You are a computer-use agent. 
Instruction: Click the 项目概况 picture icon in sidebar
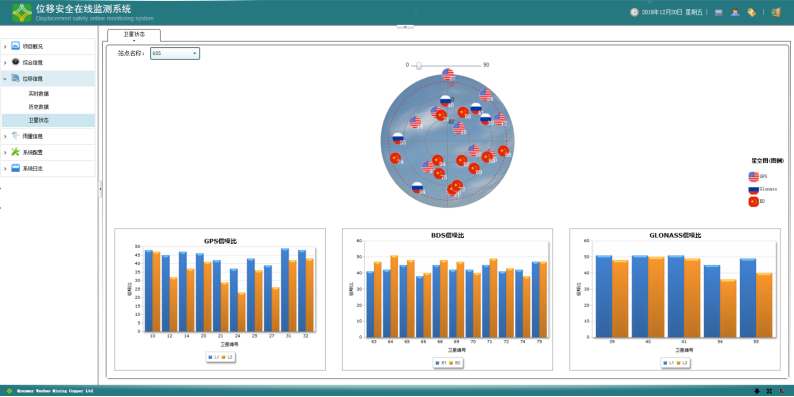pyautogui.click(x=16, y=46)
